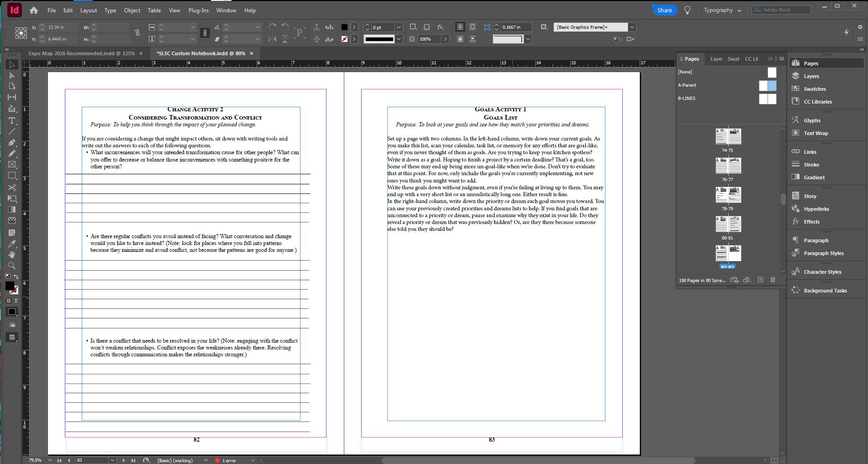Viewport: 868px width, 464px height.
Task: Switch to Expo Map 2026 Recommended tab
Action: point(81,53)
